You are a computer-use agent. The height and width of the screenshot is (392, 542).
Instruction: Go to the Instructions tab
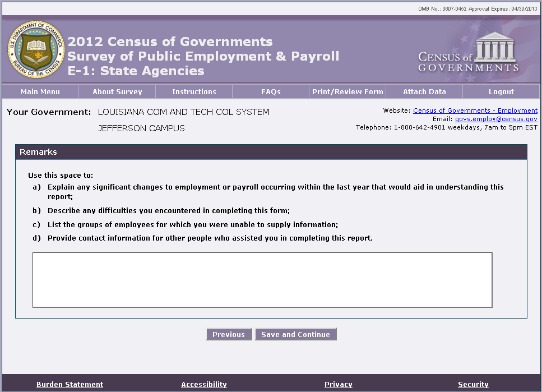[194, 91]
